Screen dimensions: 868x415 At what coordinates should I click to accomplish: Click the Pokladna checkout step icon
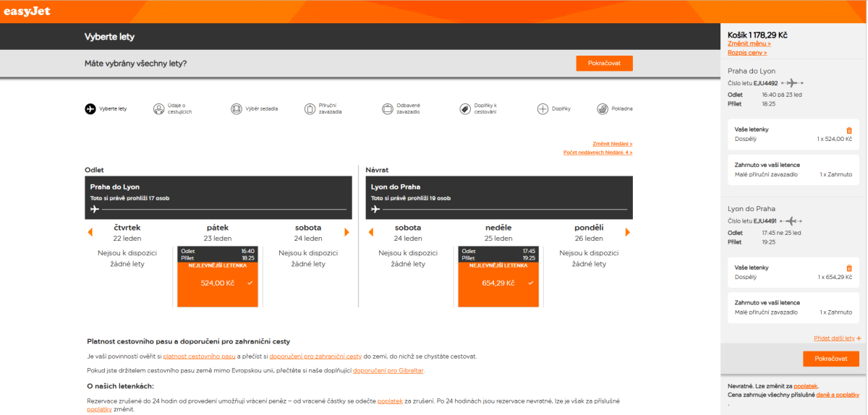point(603,109)
